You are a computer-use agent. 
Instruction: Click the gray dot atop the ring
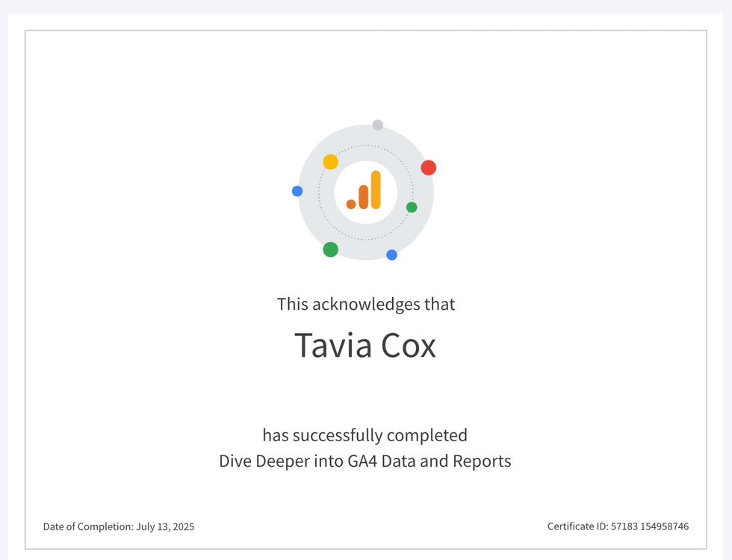click(378, 125)
